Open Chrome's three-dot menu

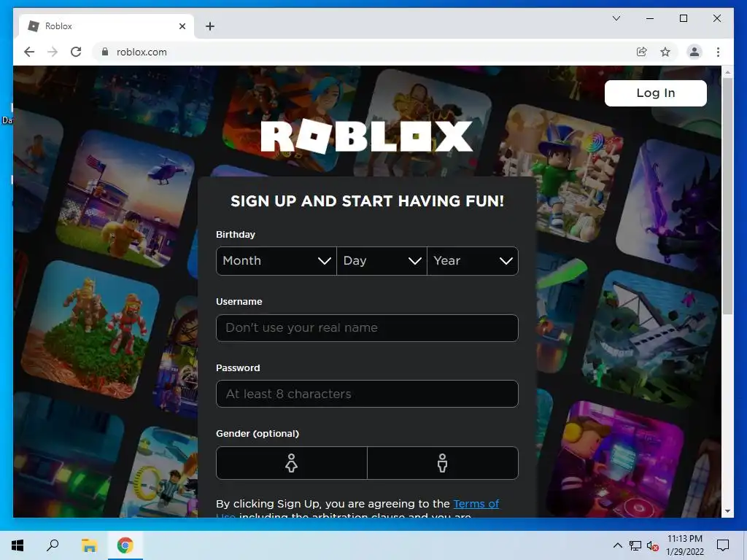click(x=718, y=52)
